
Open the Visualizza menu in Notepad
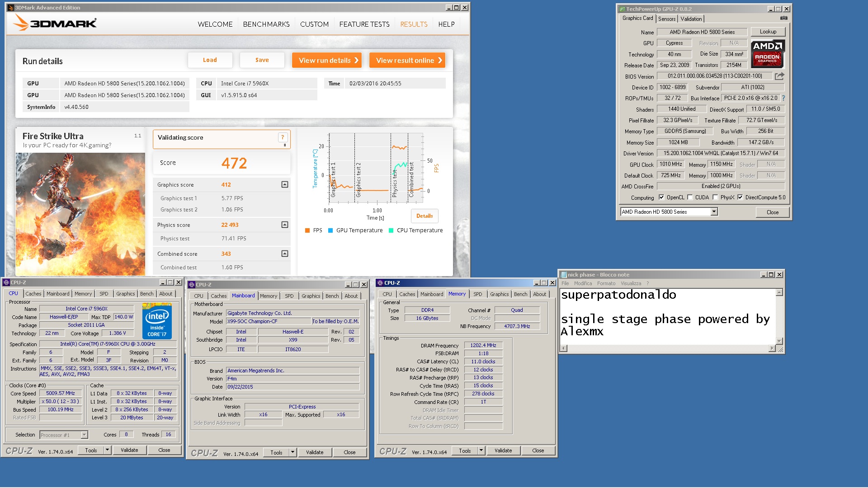pyautogui.click(x=631, y=283)
